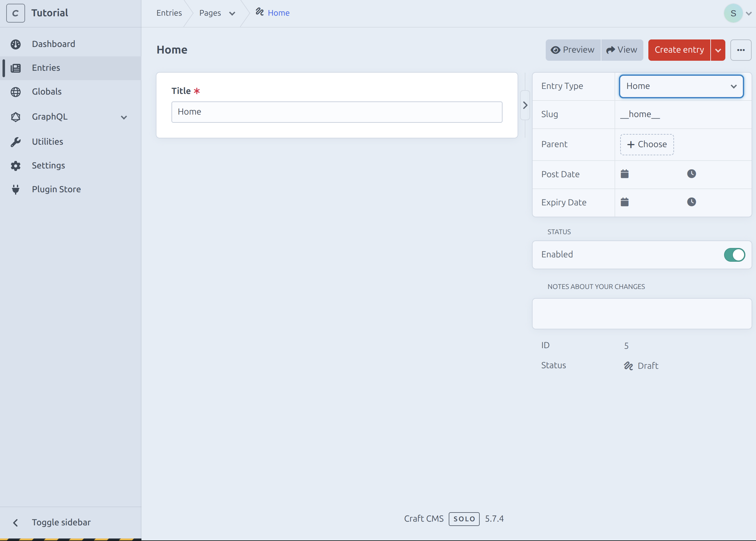756x541 pixels.
Task: Expand the GraphQL sidebar chevron
Action: pos(124,117)
